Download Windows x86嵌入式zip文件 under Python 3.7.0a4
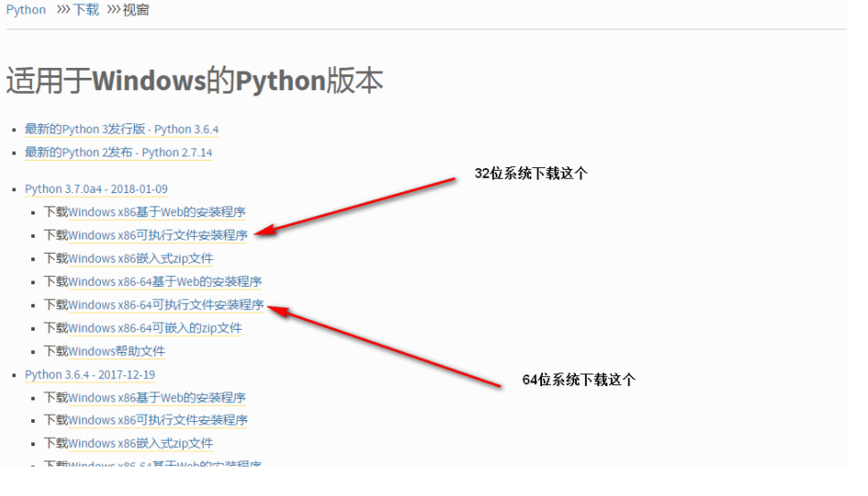The height and width of the screenshot is (496, 868). point(141,259)
